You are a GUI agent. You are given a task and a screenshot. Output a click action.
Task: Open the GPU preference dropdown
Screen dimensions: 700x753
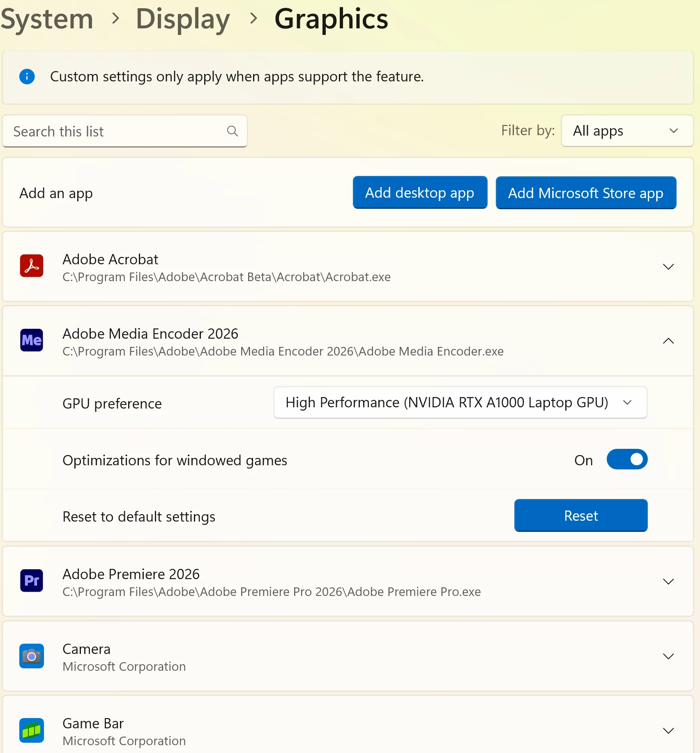coord(461,402)
